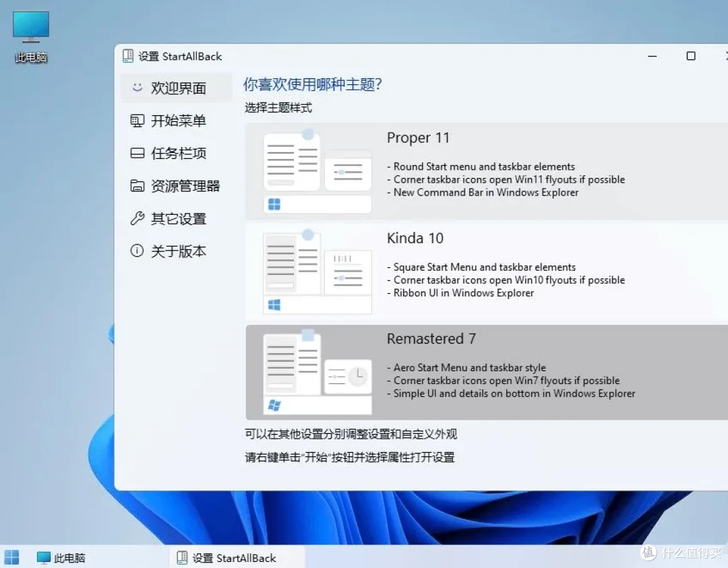Select the 此电脑 desktop icon
728x568 pixels.
coord(30,37)
